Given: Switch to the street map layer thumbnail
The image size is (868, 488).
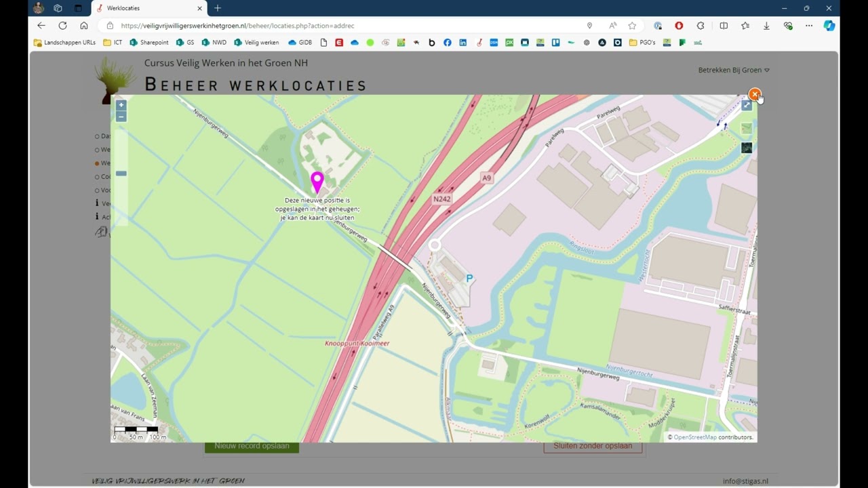Looking at the screenshot, I should [x=747, y=129].
